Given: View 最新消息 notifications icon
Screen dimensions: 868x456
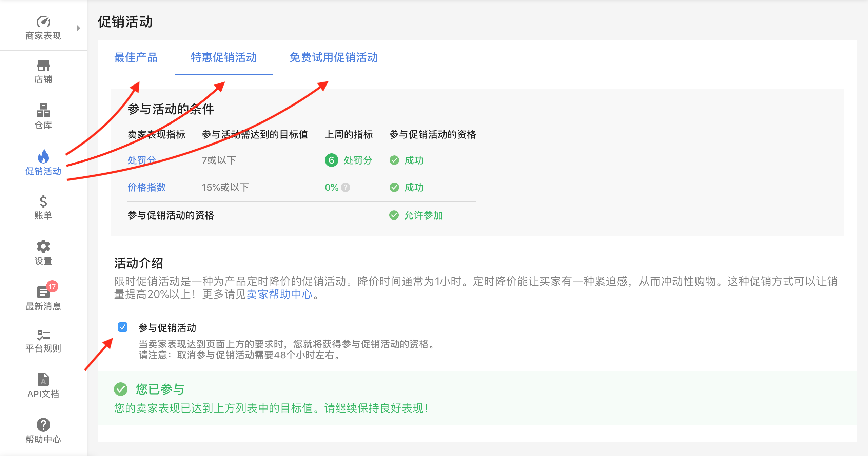Looking at the screenshot, I should click(x=43, y=292).
